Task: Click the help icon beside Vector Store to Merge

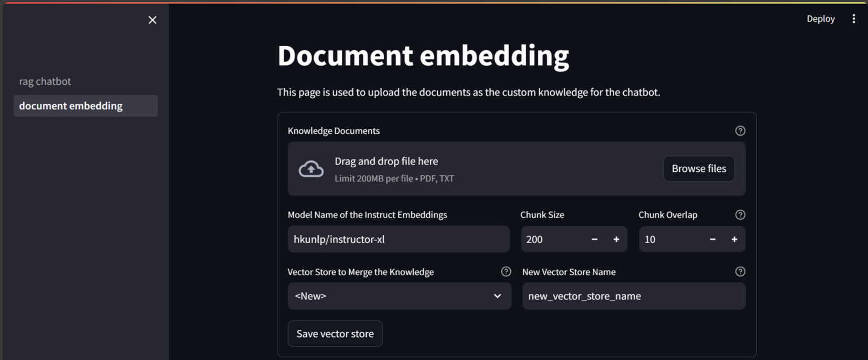Action: pyautogui.click(x=506, y=271)
